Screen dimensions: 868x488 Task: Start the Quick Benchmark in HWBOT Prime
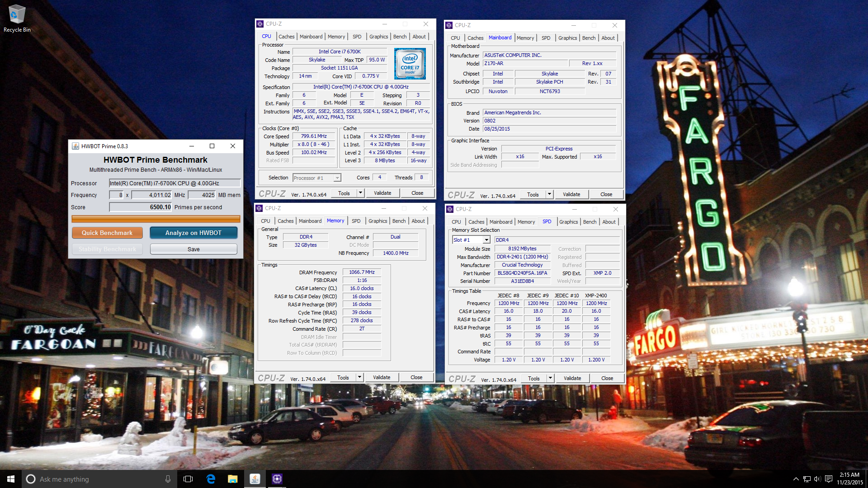[107, 233]
